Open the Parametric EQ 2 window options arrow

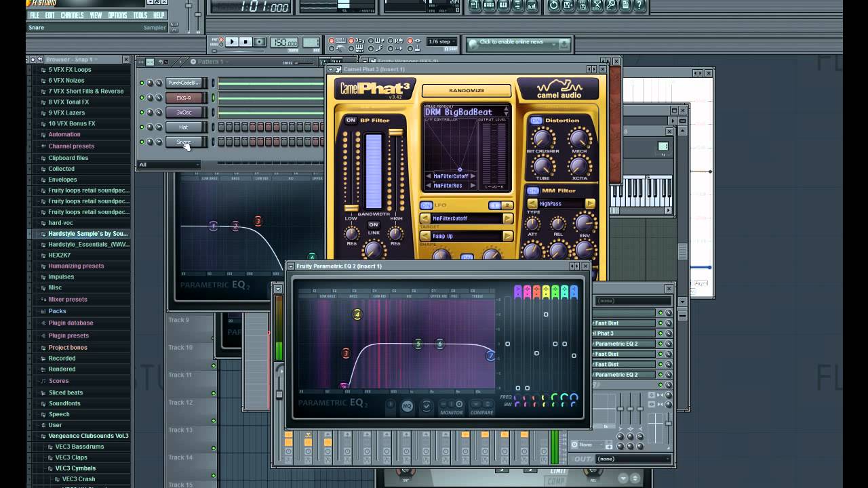coord(292,266)
